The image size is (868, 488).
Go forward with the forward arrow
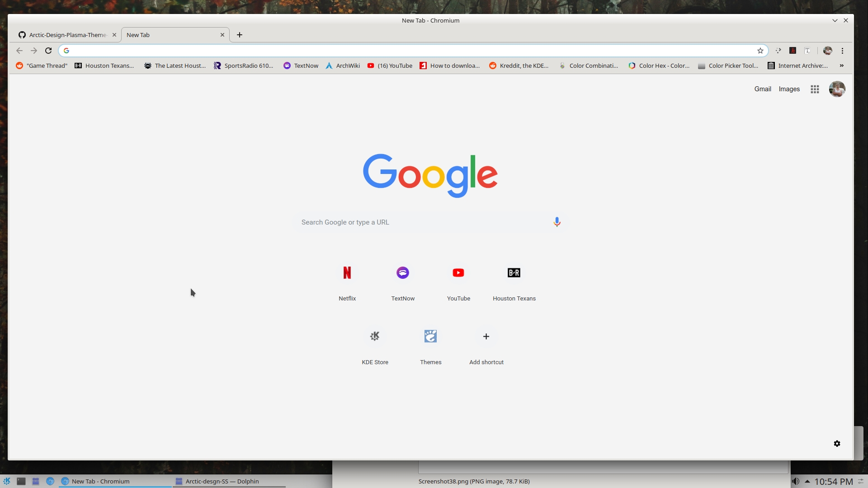coord(34,51)
